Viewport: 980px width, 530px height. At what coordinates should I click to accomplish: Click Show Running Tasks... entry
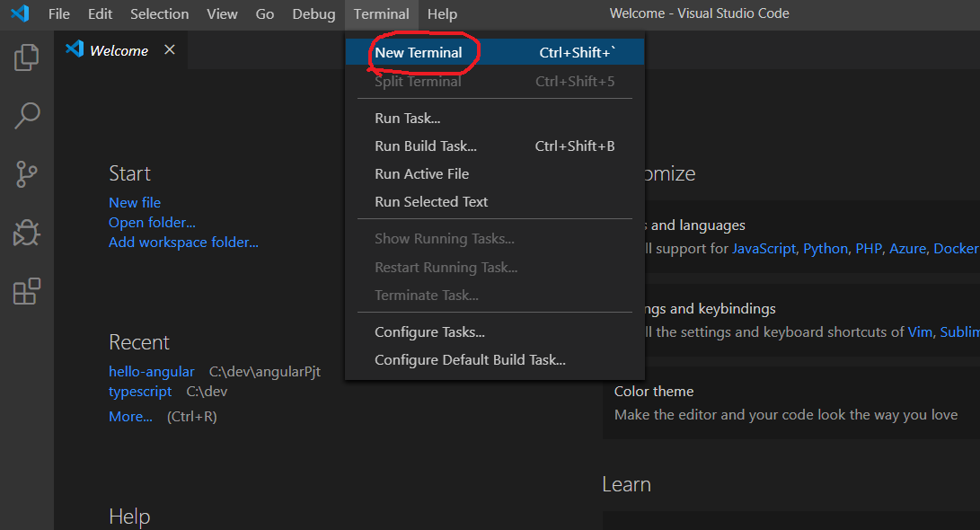pos(494,239)
